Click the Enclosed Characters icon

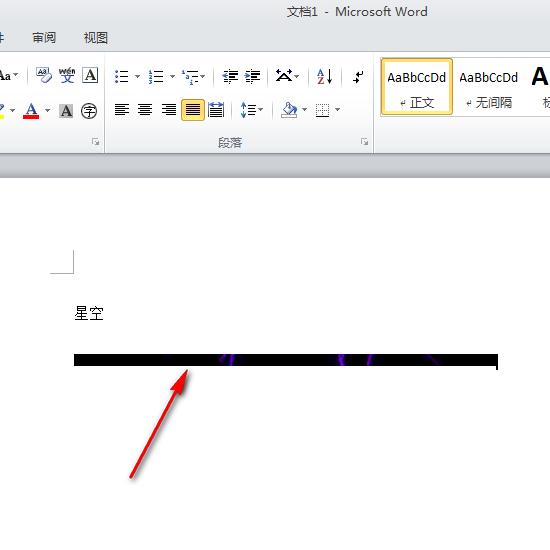(x=89, y=111)
